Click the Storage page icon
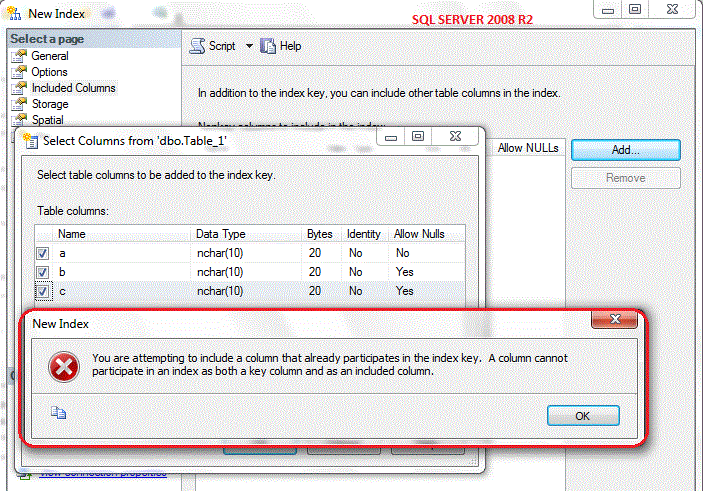This screenshot has height=491, width=703. point(19,104)
